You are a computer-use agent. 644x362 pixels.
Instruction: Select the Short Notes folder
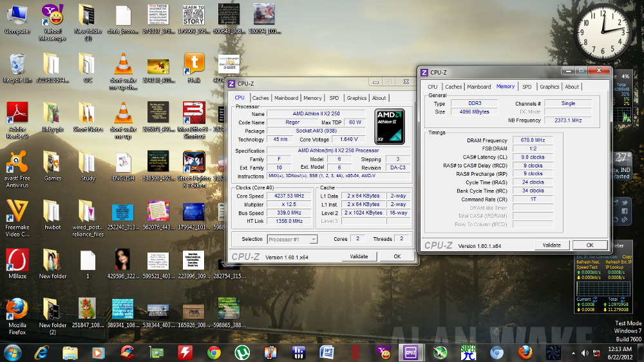pos(88,117)
